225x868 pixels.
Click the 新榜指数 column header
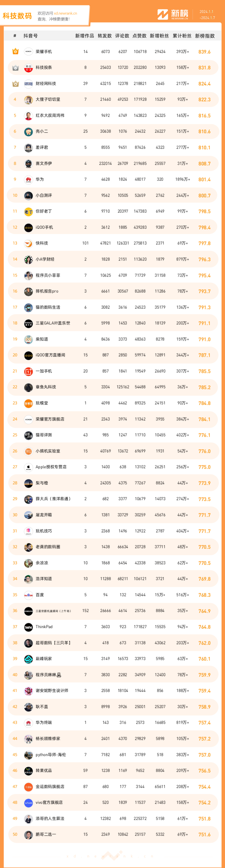click(205, 36)
